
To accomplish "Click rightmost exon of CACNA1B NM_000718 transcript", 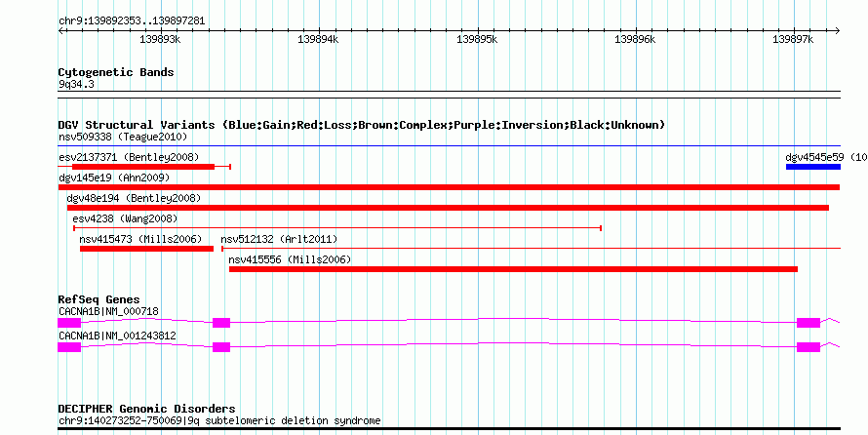I will pos(809,323).
